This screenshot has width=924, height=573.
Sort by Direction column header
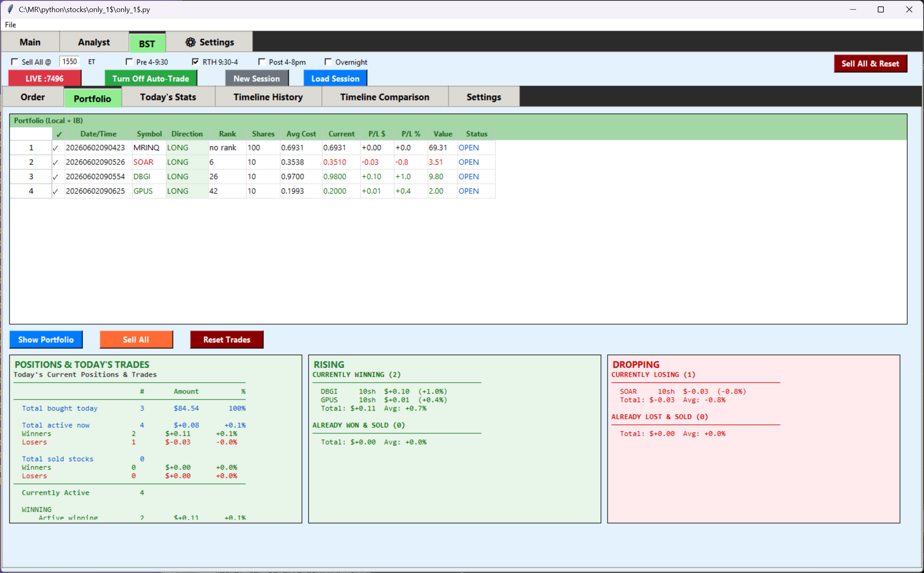pyautogui.click(x=187, y=134)
